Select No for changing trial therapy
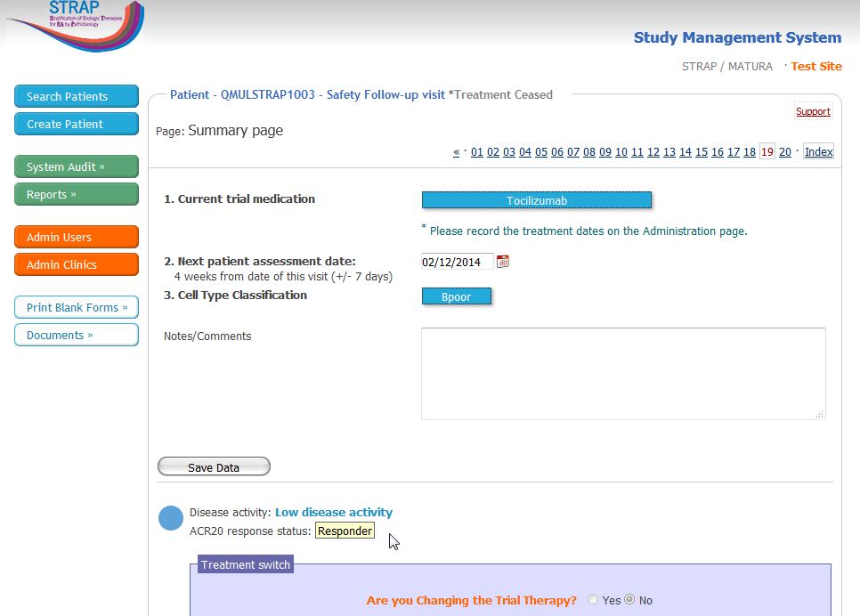The image size is (860, 616). (x=629, y=600)
